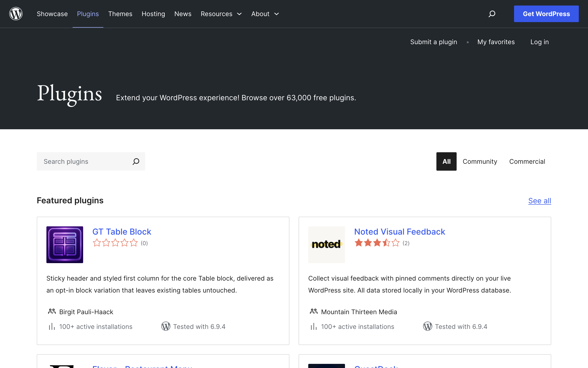Open the Themes navigation item

(120, 14)
